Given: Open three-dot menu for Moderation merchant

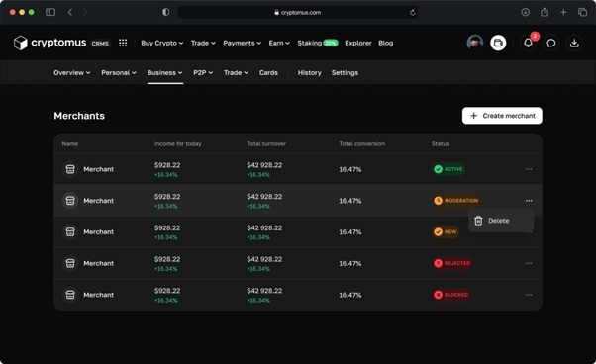Looking at the screenshot, I should (x=529, y=201).
